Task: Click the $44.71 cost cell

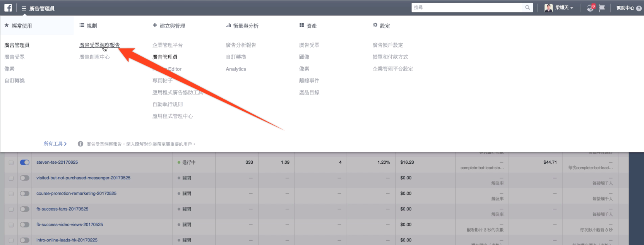Action: click(x=550, y=162)
